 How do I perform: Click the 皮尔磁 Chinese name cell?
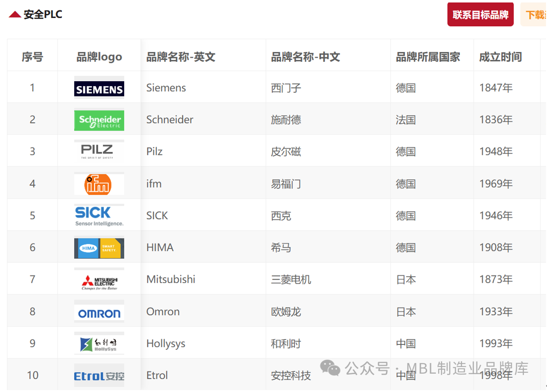click(x=328, y=151)
